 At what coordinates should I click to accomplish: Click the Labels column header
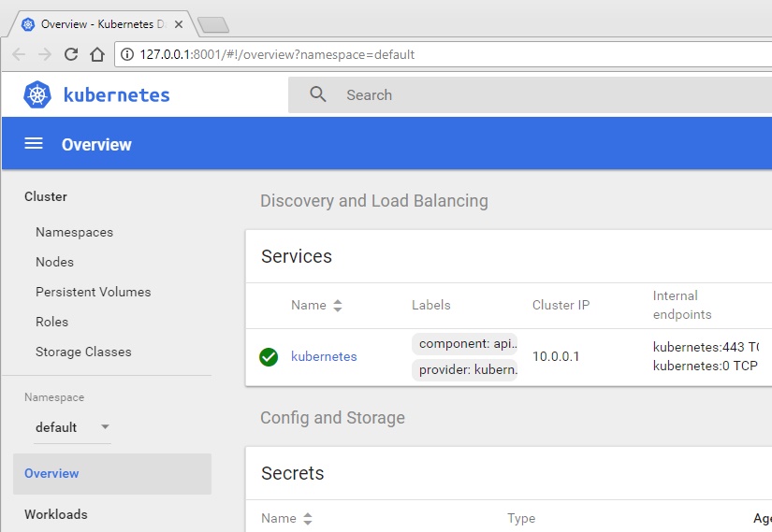tap(430, 305)
